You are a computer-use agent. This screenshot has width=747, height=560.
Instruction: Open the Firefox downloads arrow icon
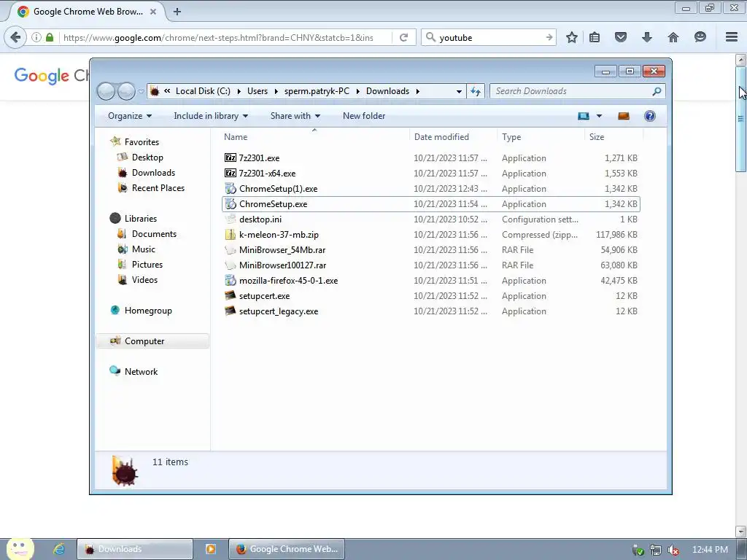pyautogui.click(x=646, y=37)
